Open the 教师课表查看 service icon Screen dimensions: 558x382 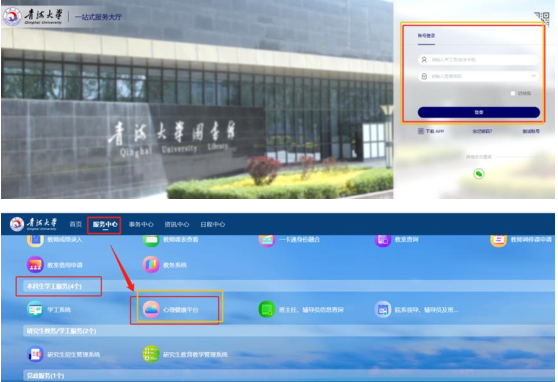[x=151, y=240]
